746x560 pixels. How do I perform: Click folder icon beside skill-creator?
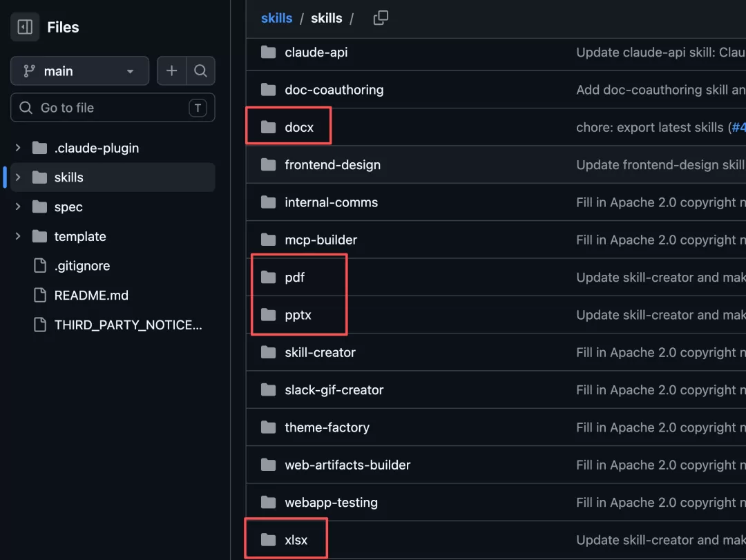tap(268, 353)
